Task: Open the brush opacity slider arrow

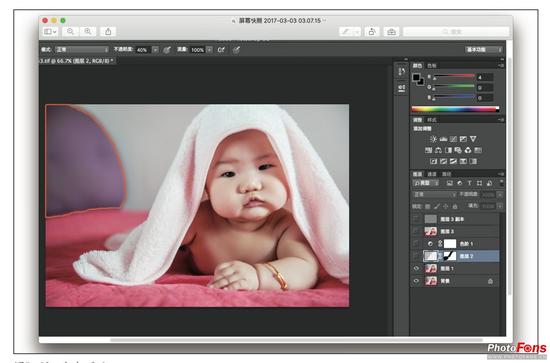Action: tap(155, 50)
